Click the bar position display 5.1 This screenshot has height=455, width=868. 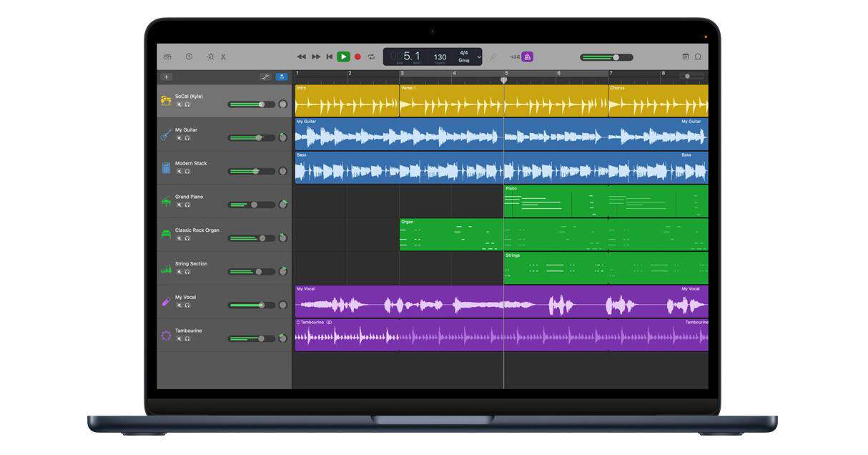(412, 56)
